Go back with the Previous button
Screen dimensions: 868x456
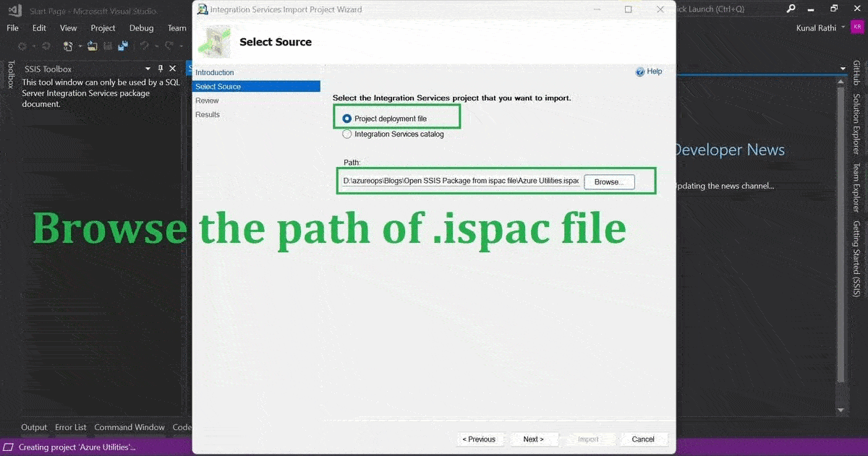[480, 439]
